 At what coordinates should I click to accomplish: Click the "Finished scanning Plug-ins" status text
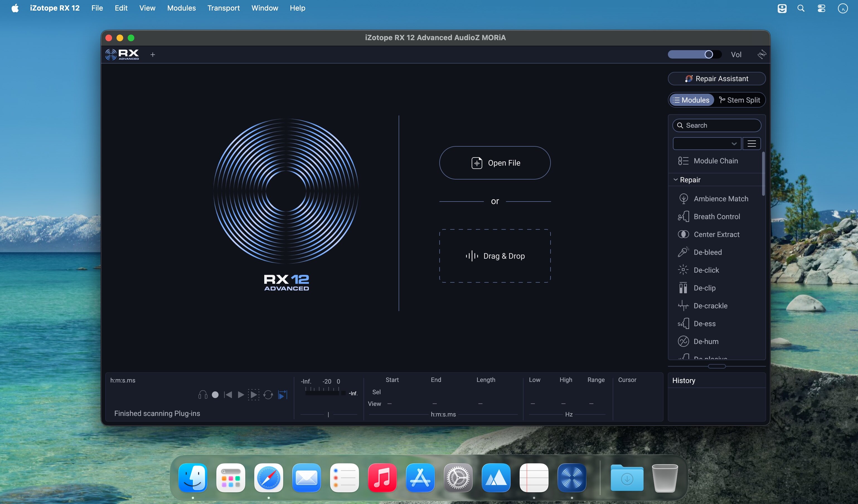[157, 413]
